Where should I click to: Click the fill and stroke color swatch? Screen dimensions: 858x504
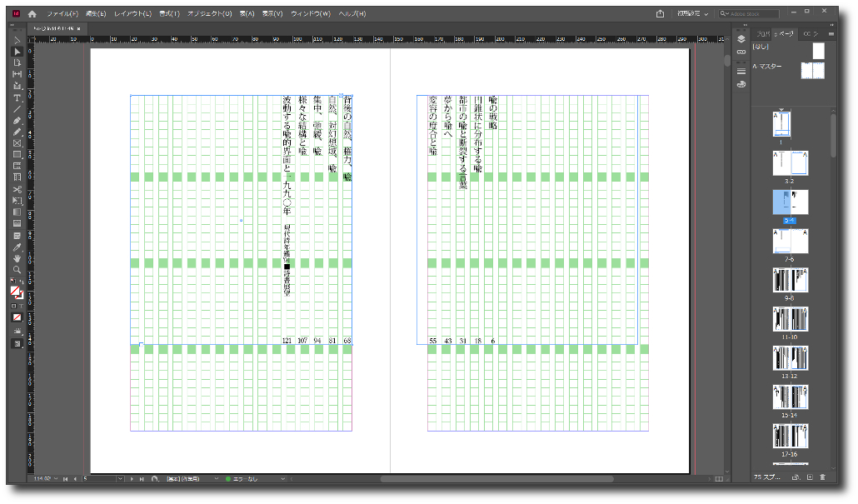16,292
